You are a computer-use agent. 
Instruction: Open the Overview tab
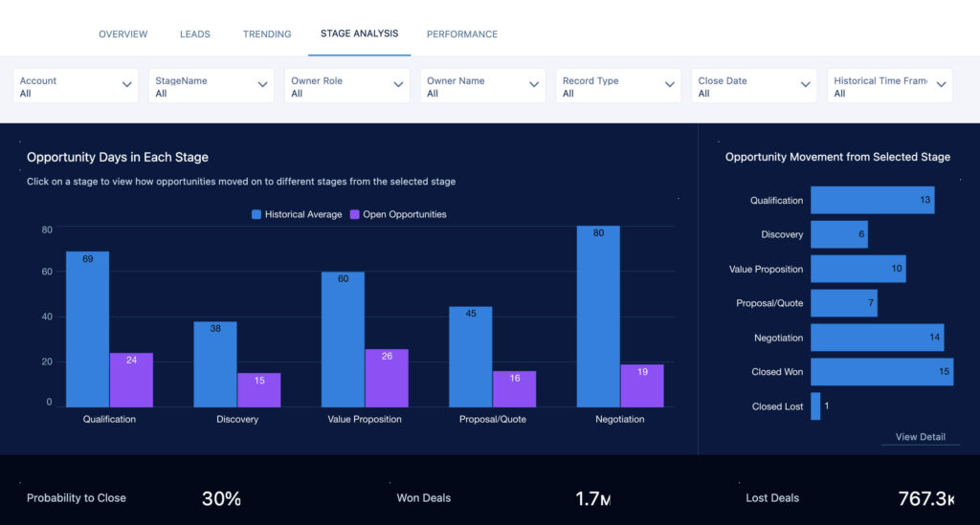(122, 34)
